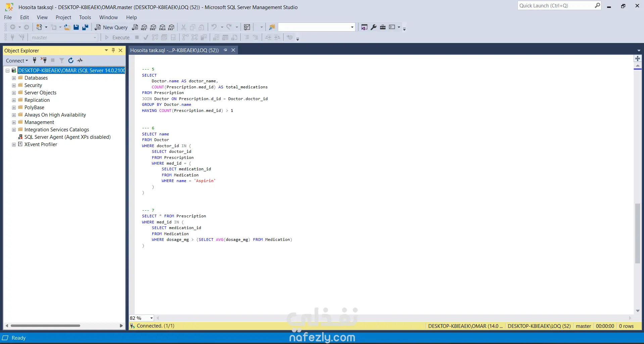Save the current SQL file
The image size is (644, 344).
point(76,27)
